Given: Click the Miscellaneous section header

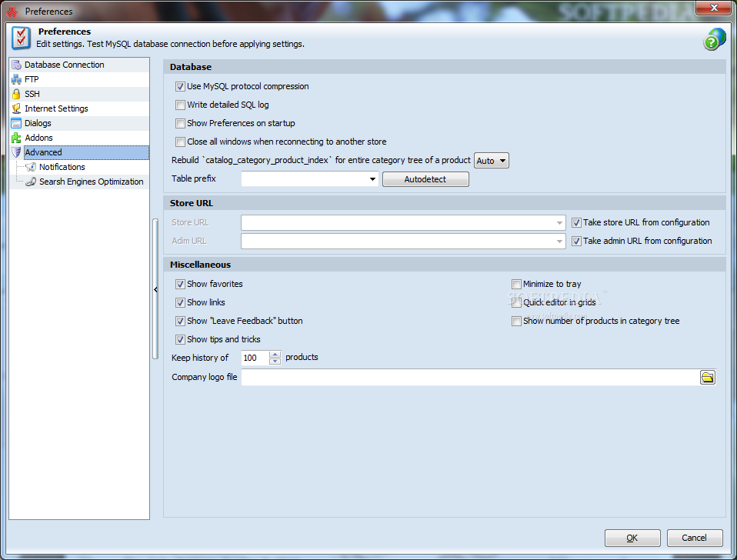Looking at the screenshot, I should [444, 265].
